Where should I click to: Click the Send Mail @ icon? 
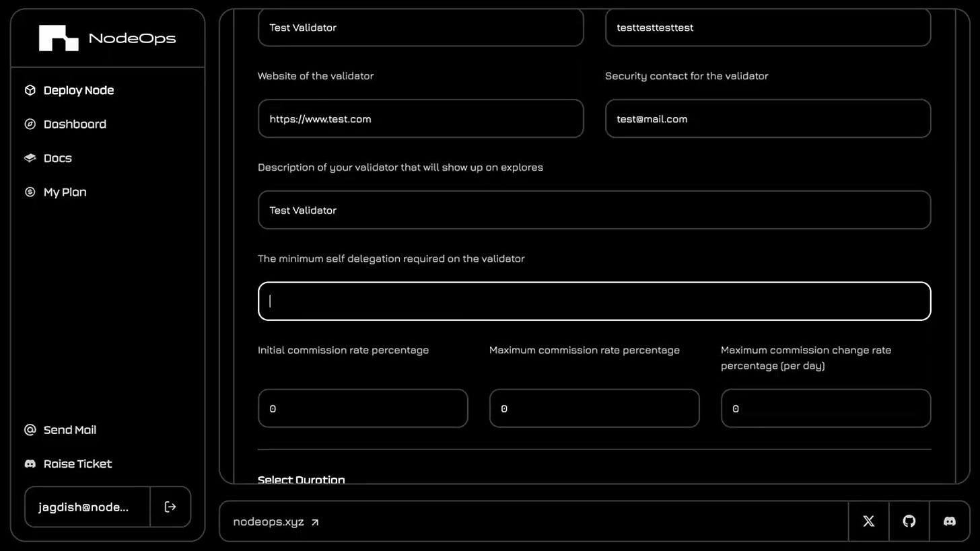coord(30,430)
